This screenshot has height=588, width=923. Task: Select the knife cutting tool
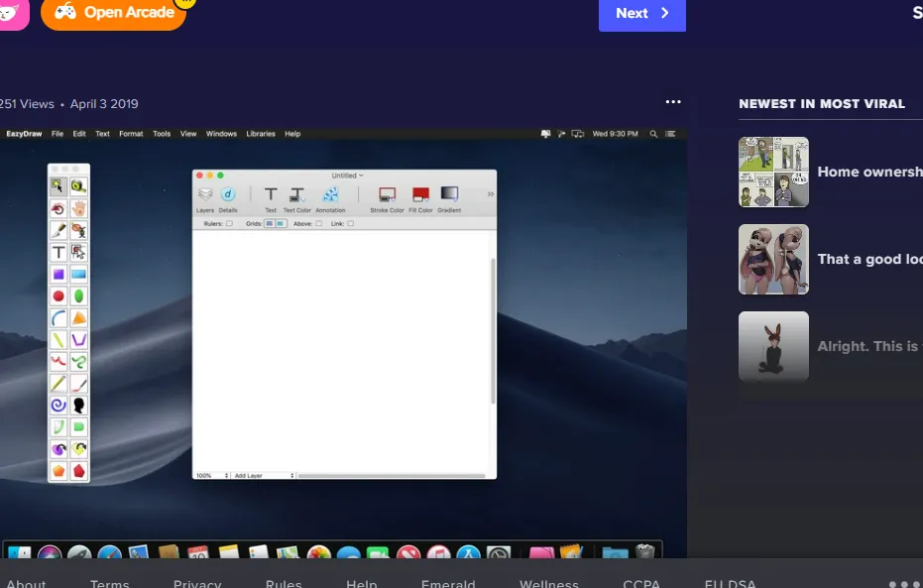(58, 230)
